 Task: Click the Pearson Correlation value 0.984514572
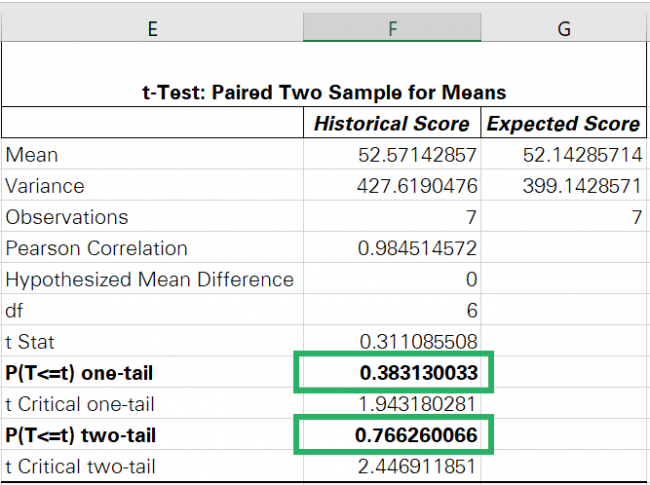418,248
